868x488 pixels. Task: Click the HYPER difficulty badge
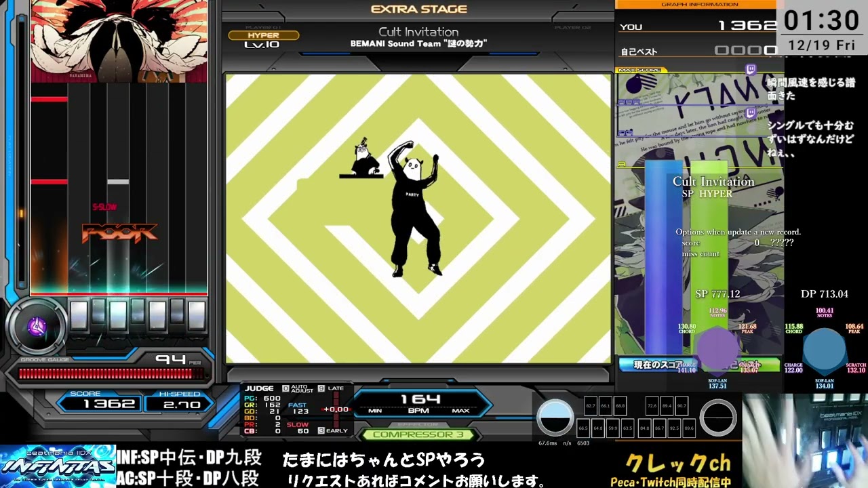263,35
